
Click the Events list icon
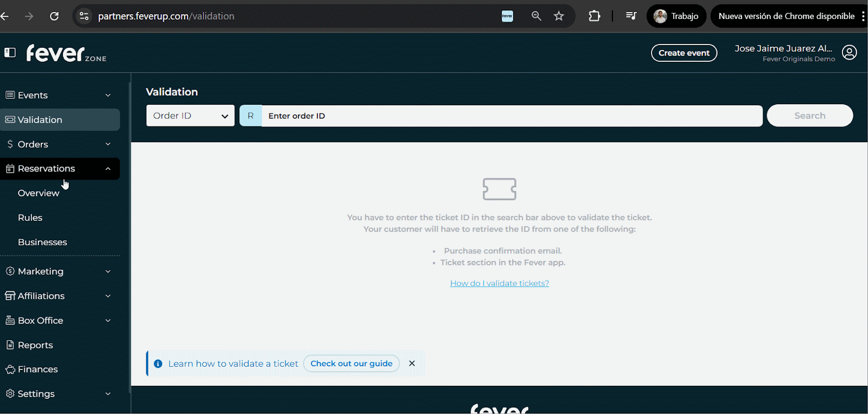click(x=10, y=95)
